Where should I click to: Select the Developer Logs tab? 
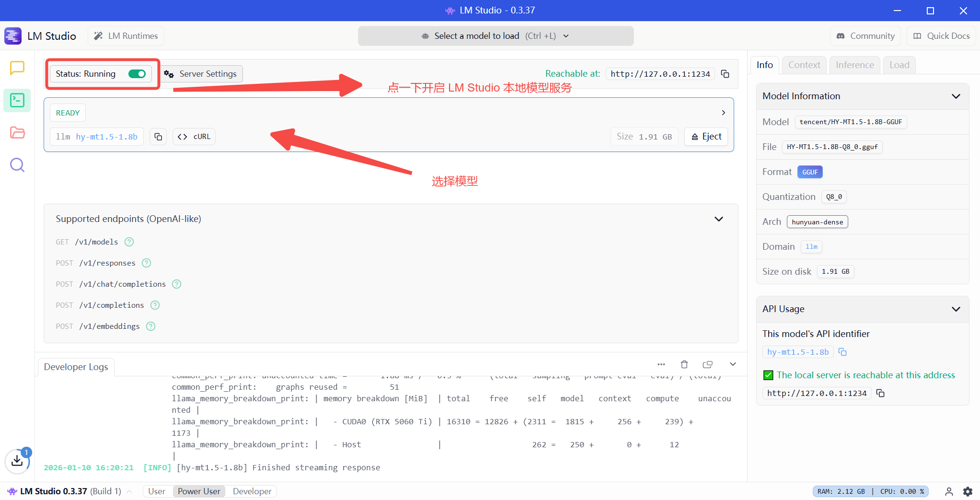tap(76, 367)
